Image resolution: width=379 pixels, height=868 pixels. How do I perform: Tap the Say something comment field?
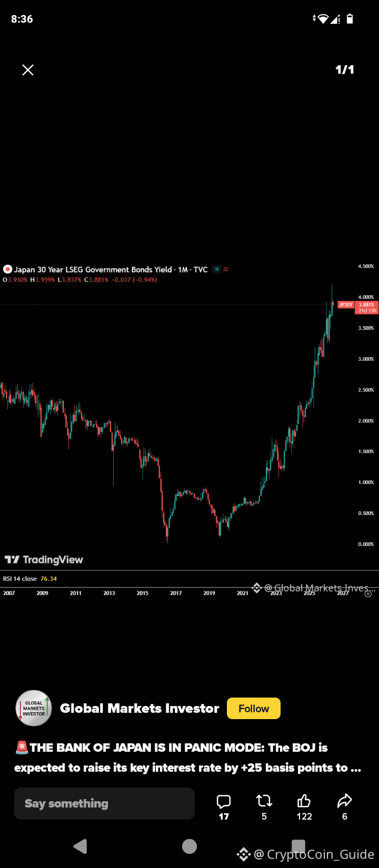pyautogui.click(x=104, y=803)
